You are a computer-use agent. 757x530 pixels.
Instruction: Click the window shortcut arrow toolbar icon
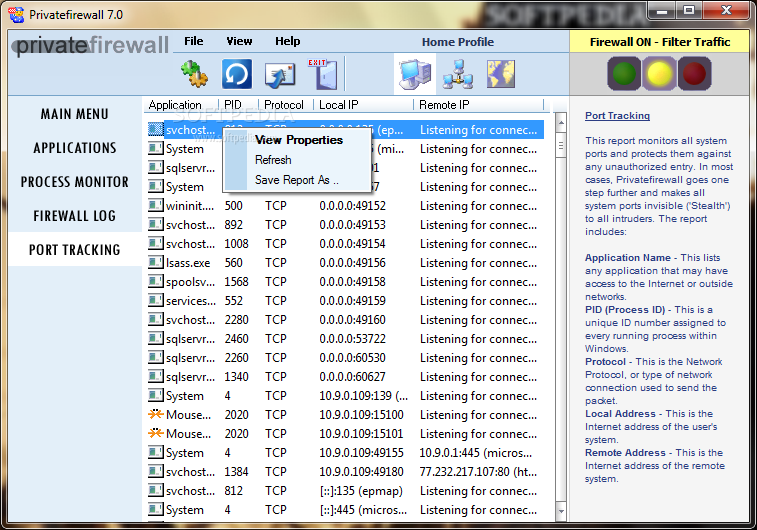click(280, 75)
